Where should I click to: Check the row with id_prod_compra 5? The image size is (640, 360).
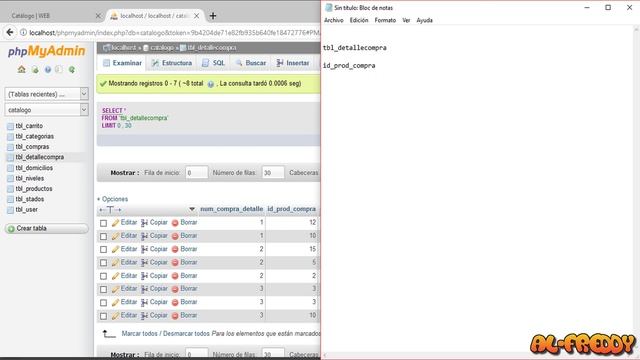click(x=103, y=263)
